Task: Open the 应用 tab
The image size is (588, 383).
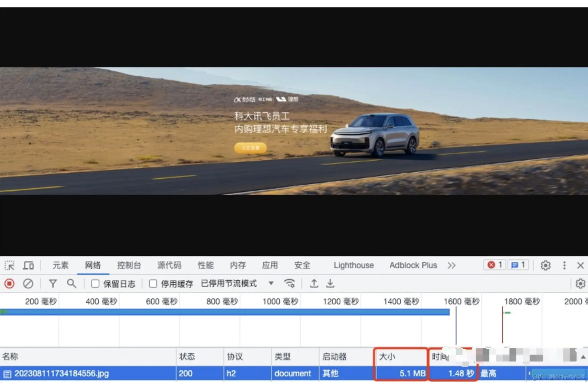Action: [x=270, y=265]
